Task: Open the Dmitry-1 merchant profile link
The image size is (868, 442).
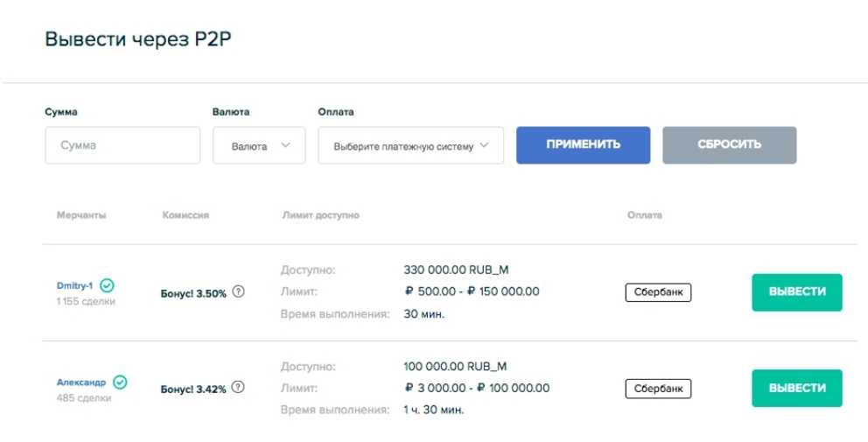Action: [x=75, y=286]
